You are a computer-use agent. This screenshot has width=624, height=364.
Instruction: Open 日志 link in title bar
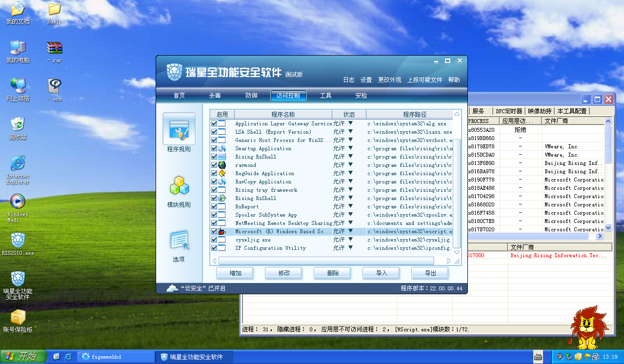click(x=348, y=80)
